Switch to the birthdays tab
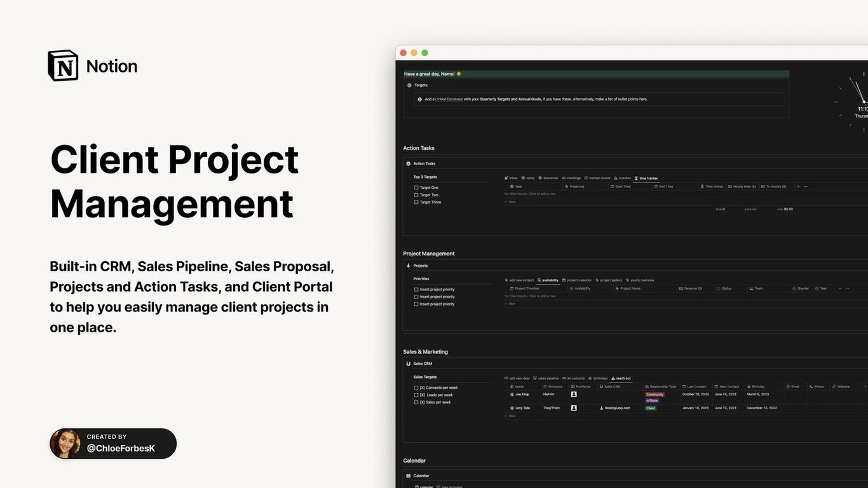 (x=598, y=378)
